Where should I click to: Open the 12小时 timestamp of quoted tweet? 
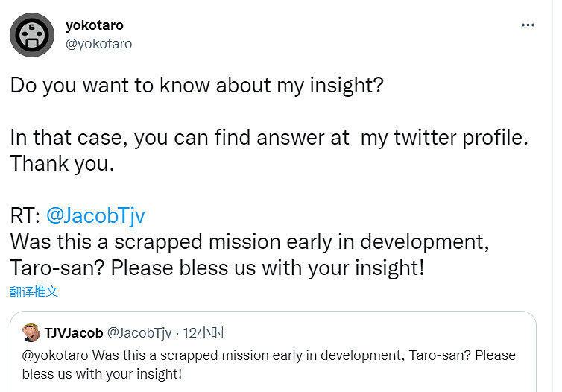tap(204, 332)
